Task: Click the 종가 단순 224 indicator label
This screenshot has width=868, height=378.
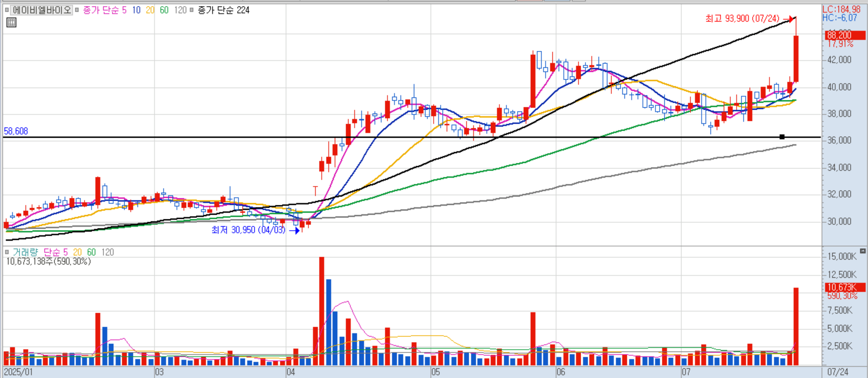Action: point(223,10)
